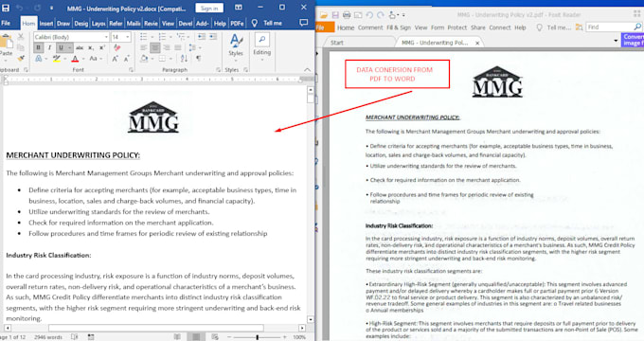Open the Protect menu in Foxit Reader
The height and width of the screenshot is (341, 644).
pos(457,27)
